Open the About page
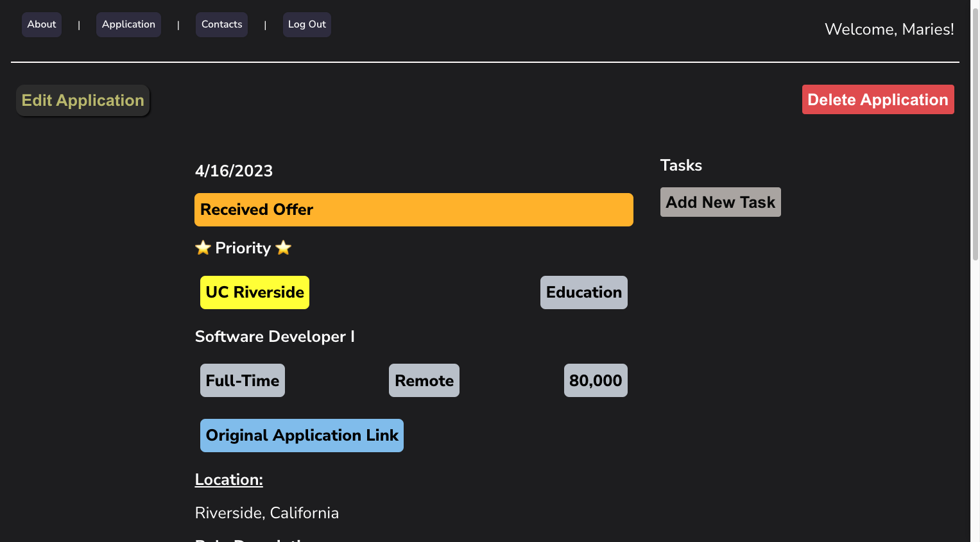The image size is (980, 542). pos(42,24)
